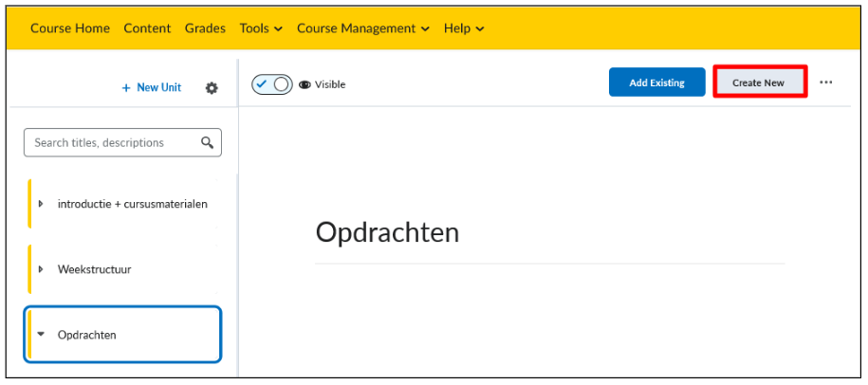This screenshot has height=385, width=868.
Task: Open the Content page
Action: coord(147,28)
